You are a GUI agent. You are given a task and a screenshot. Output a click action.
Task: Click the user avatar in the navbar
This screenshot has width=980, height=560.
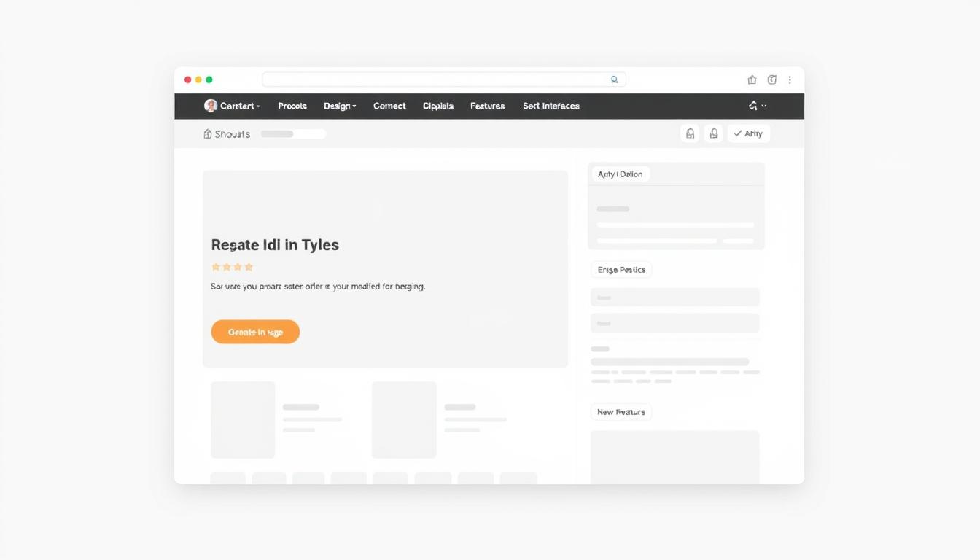pos(211,106)
